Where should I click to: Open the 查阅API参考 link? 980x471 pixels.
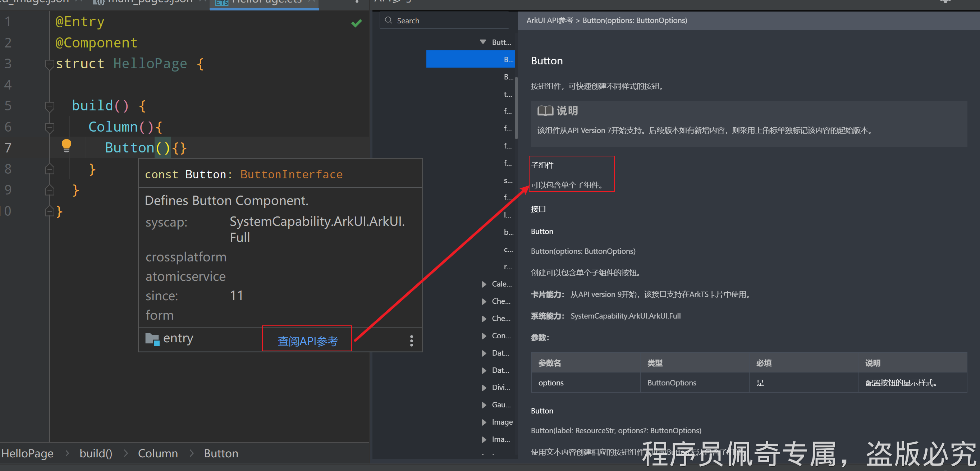click(307, 341)
